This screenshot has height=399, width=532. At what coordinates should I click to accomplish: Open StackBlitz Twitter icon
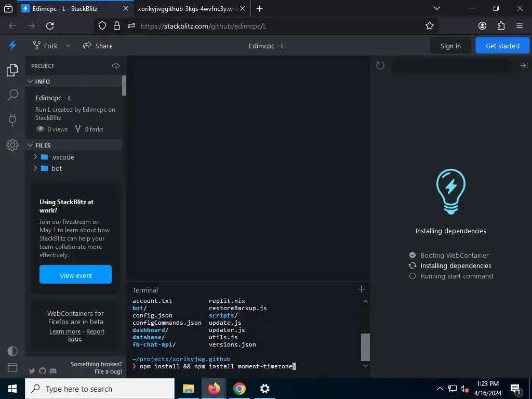point(32,371)
